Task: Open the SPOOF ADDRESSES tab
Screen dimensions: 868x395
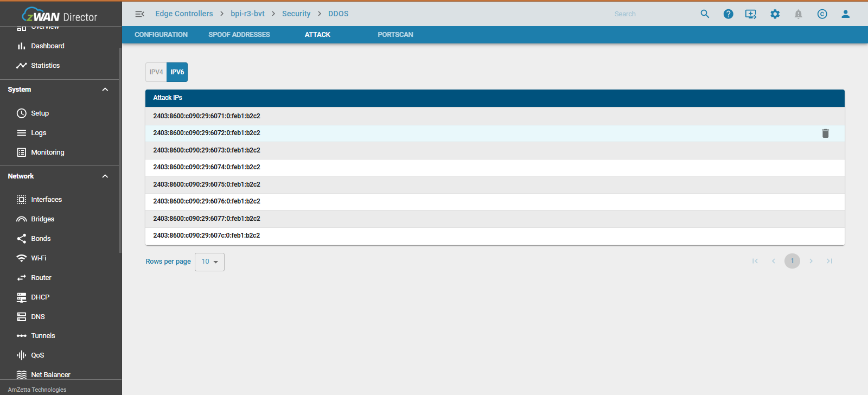Action: click(239, 35)
